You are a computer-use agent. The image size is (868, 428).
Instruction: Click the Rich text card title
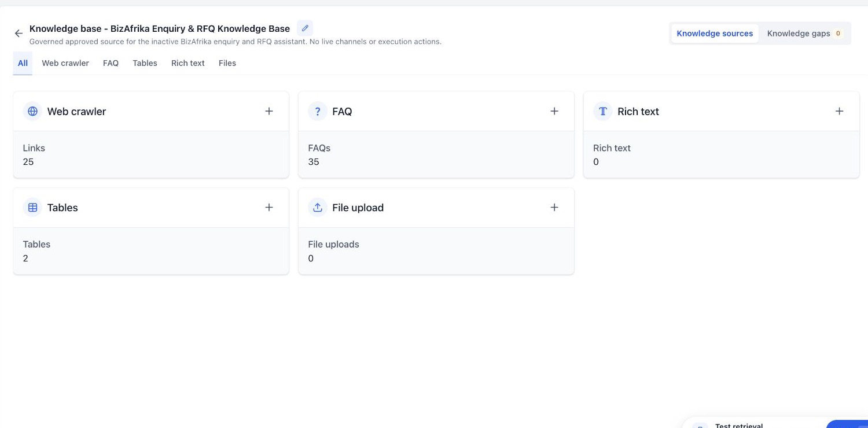[638, 112]
